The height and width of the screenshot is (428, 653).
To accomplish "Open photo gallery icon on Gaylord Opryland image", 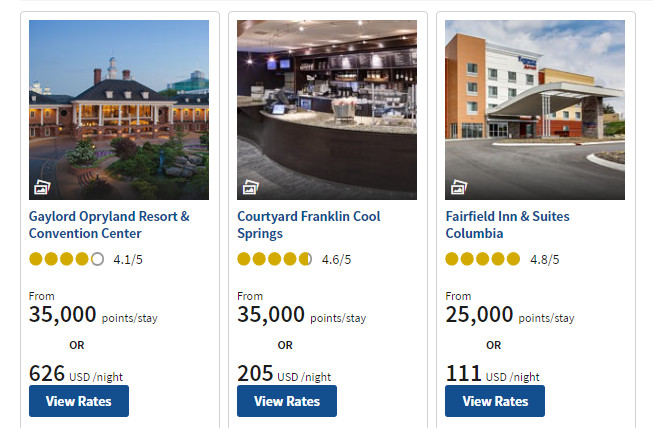I will [41, 187].
